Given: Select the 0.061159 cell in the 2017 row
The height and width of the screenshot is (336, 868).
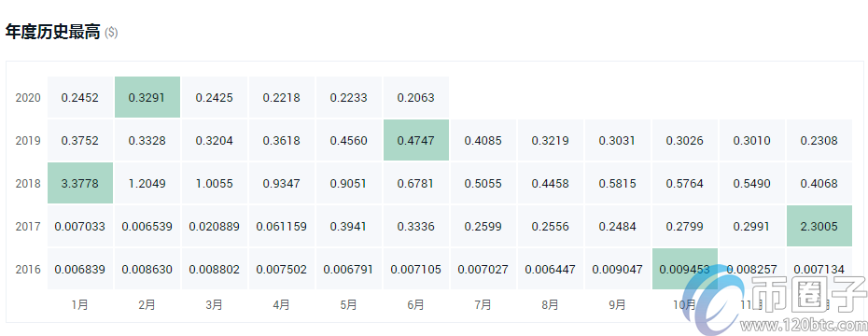Looking at the screenshot, I should 281,227.
